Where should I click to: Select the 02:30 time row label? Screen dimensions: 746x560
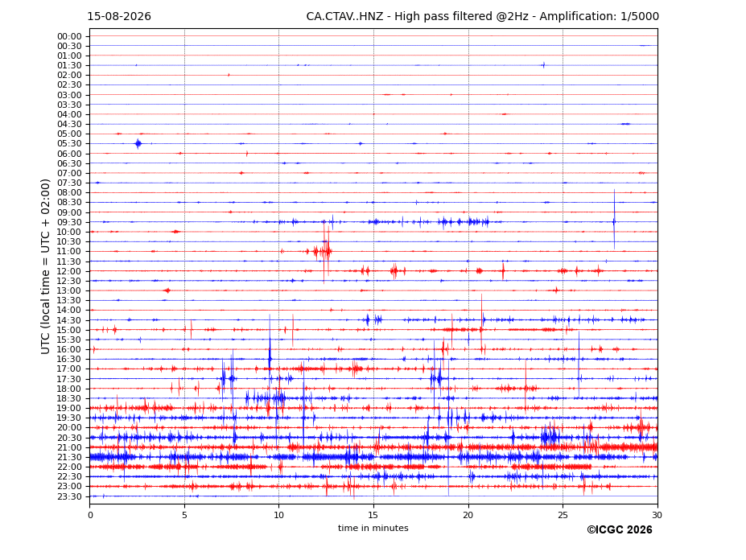tap(69, 85)
